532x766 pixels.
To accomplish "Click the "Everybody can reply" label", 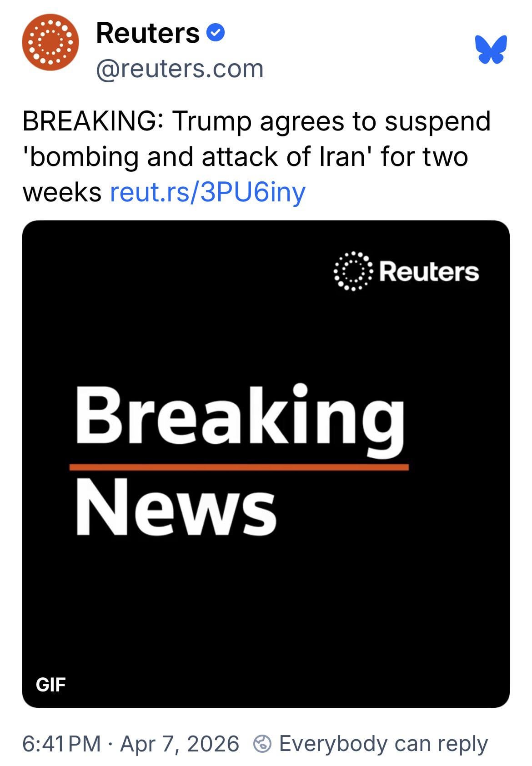I will click(383, 744).
